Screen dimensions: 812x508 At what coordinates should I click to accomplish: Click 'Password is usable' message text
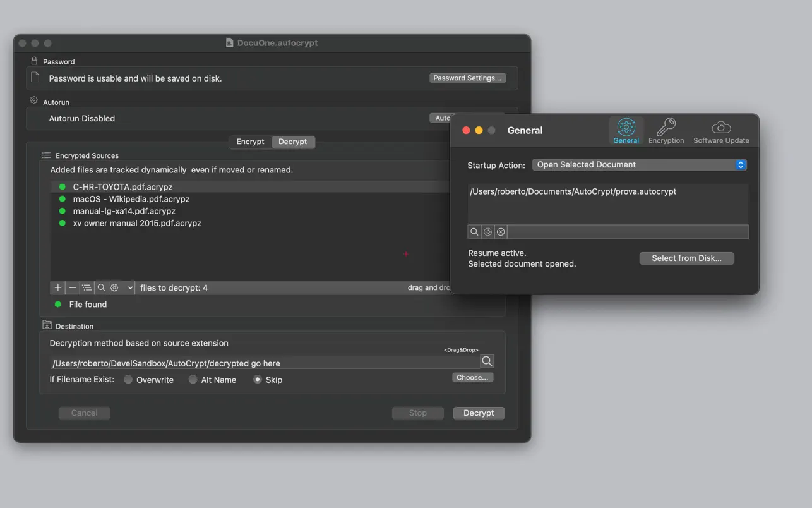point(135,78)
